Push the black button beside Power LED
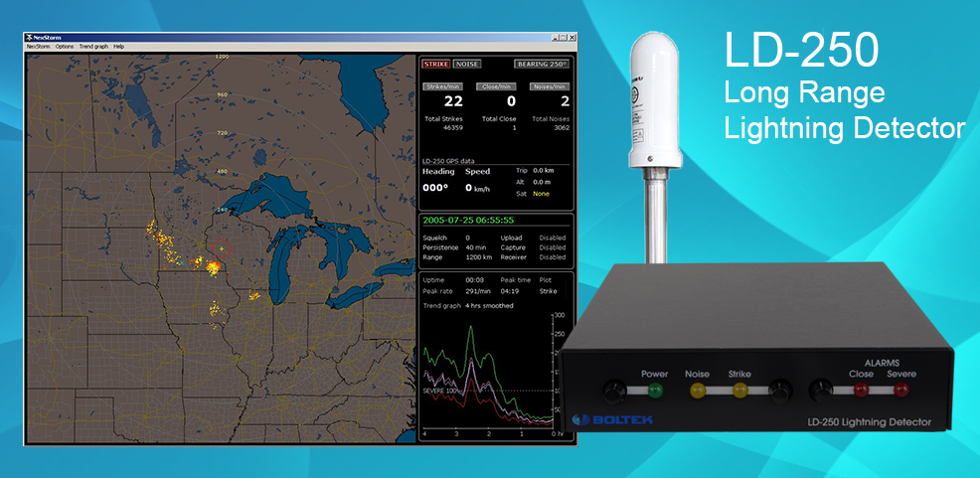This screenshot has width=980, height=478. (x=614, y=392)
